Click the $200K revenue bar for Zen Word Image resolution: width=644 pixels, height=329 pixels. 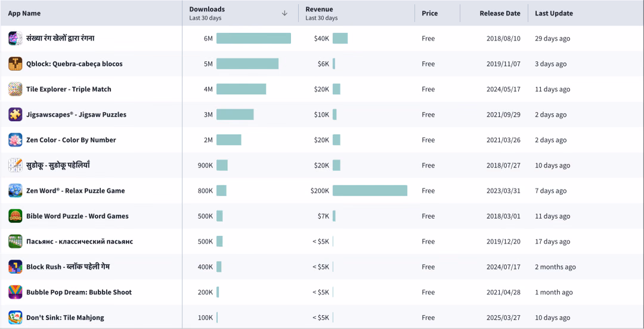[370, 191]
